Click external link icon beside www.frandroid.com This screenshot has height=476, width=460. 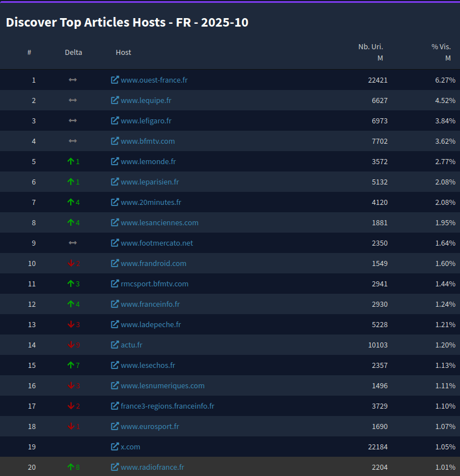pos(115,263)
